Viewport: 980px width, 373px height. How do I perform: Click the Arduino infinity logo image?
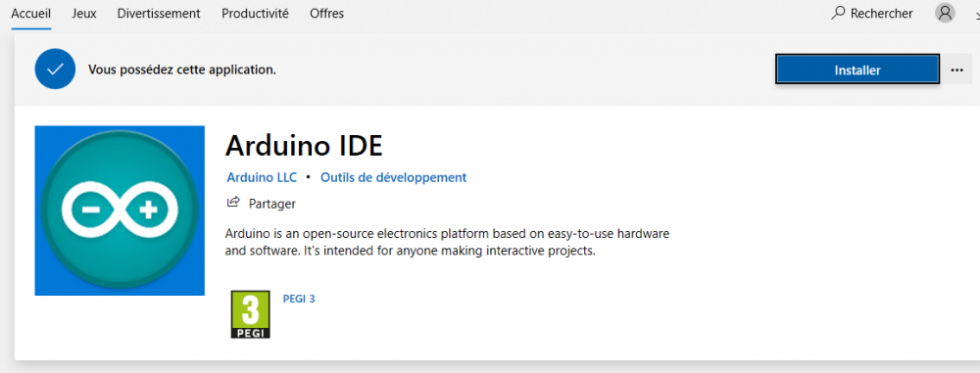coord(120,210)
